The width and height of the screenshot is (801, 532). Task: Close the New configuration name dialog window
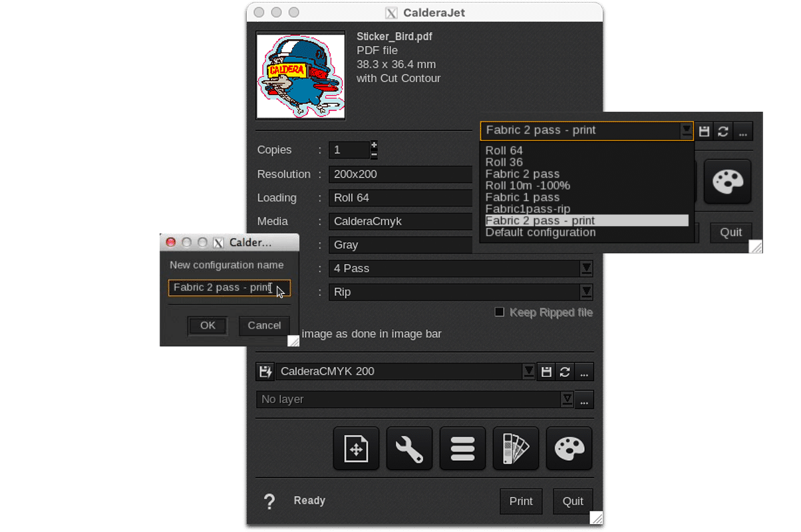pos(170,243)
